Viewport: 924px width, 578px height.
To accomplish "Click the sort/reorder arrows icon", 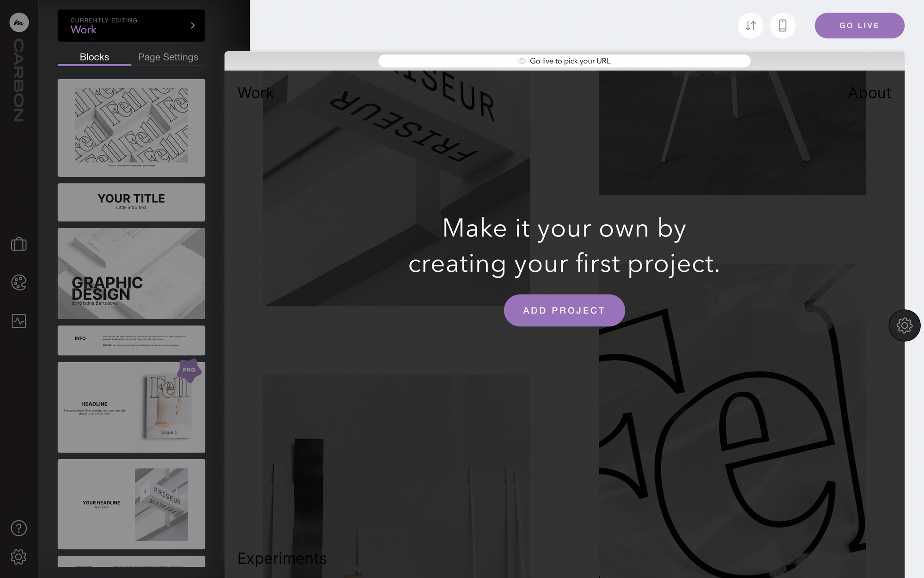I will pyautogui.click(x=750, y=25).
